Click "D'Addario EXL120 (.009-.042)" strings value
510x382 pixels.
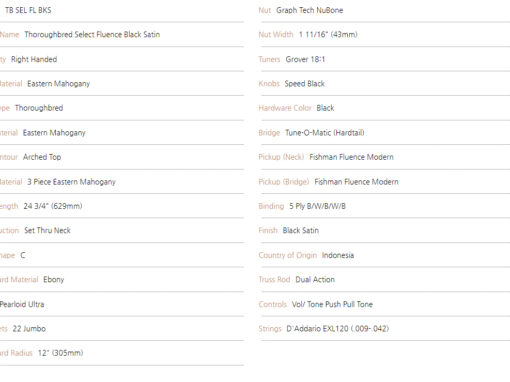338,329
